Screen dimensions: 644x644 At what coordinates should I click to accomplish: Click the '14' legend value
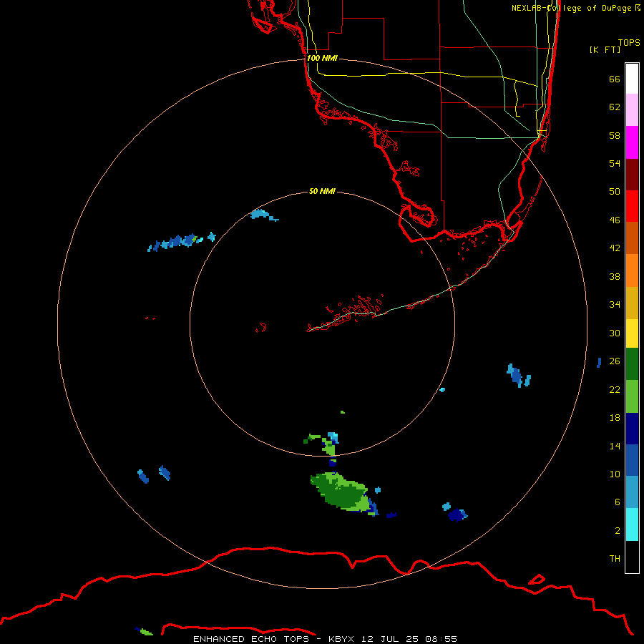pyautogui.click(x=615, y=446)
